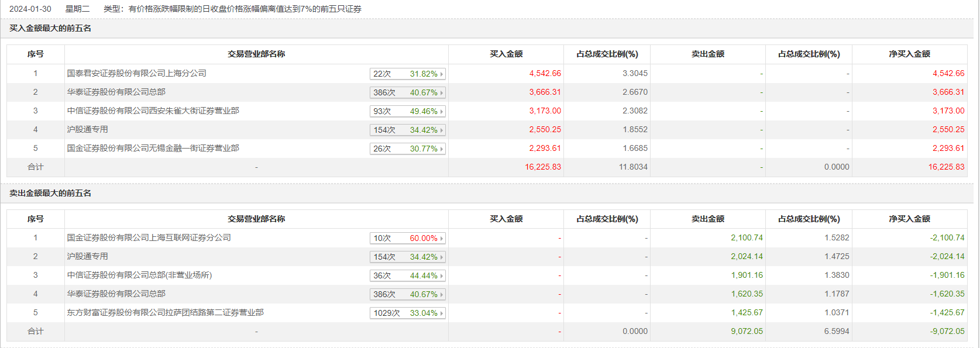This screenshot has height=348, width=980.
Task: Open 中信证券西安朱雀大街 93次 stats box
Action: tap(408, 111)
